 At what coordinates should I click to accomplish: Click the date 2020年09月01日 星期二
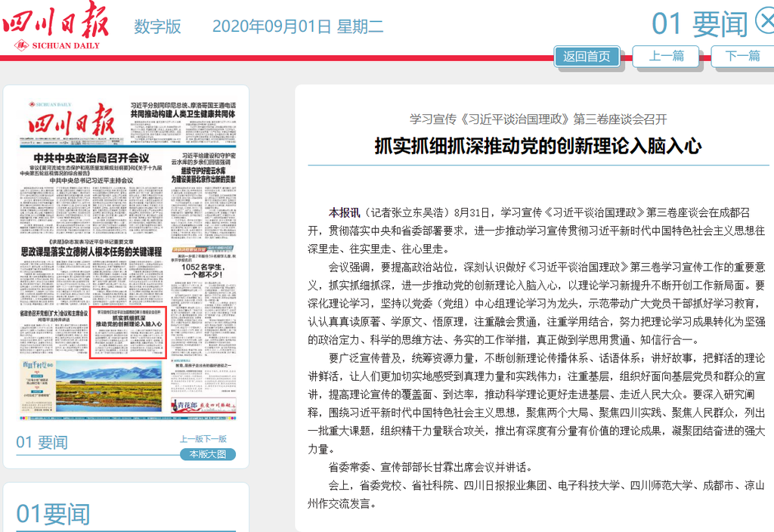pyautogui.click(x=297, y=26)
